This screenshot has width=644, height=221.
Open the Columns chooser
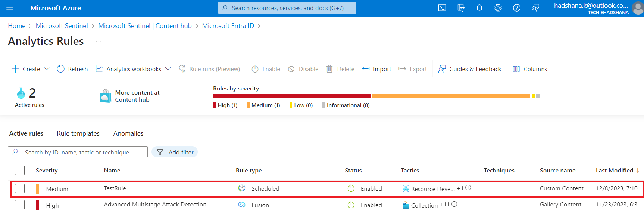point(530,69)
